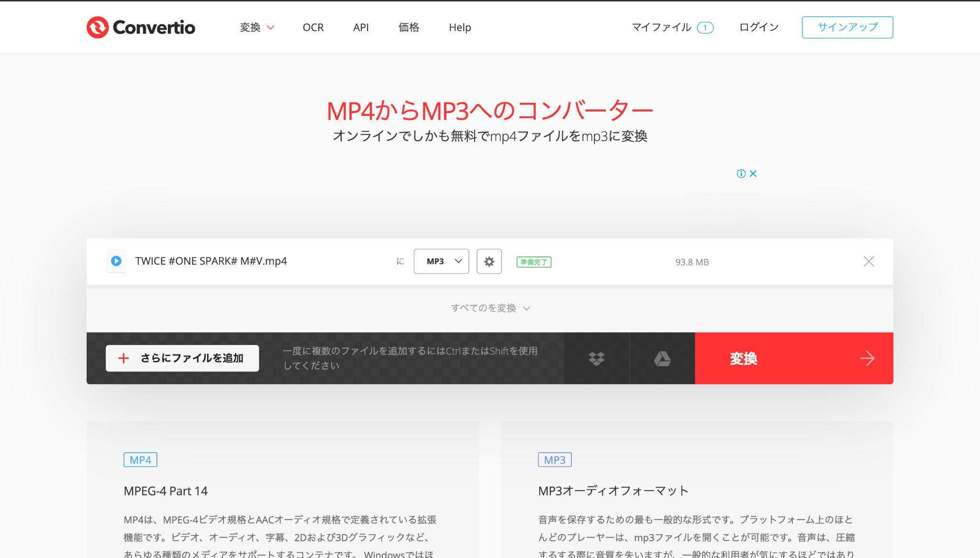The height and width of the screenshot is (558, 980).
Task: Click the MP3 format tag
Action: [x=555, y=460]
